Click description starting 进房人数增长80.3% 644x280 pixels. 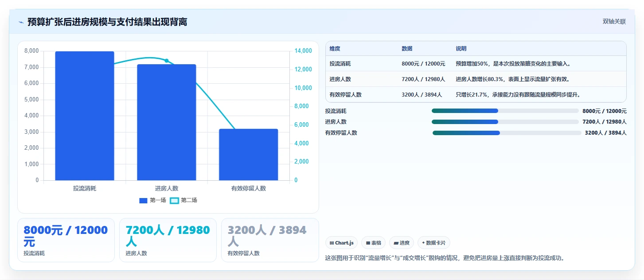[512, 79]
